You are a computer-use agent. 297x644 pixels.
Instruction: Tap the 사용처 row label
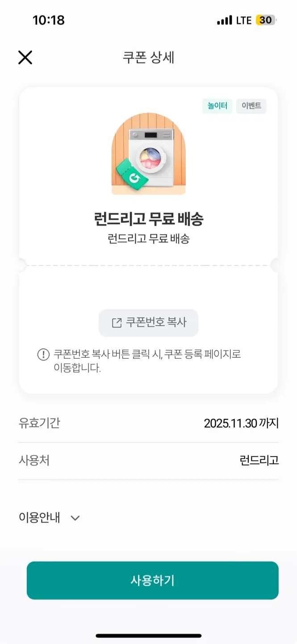point(34,460)
